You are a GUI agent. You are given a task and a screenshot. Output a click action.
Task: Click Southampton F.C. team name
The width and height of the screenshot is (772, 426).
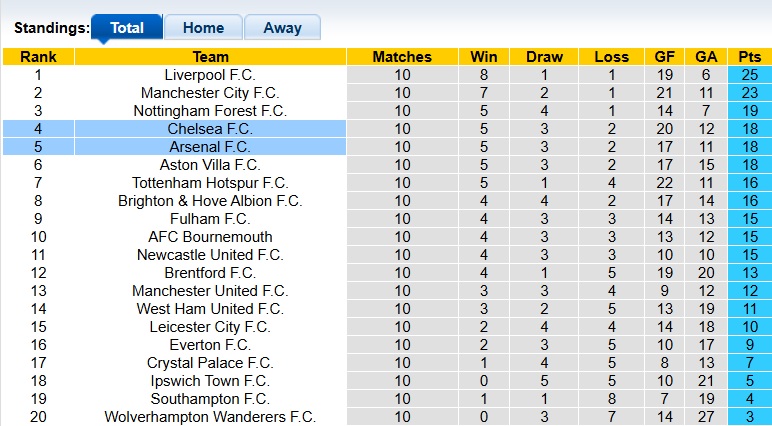(210, 399)
